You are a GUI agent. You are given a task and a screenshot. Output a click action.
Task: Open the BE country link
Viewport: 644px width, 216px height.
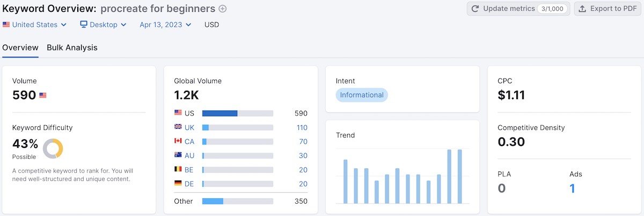(189, 169)
